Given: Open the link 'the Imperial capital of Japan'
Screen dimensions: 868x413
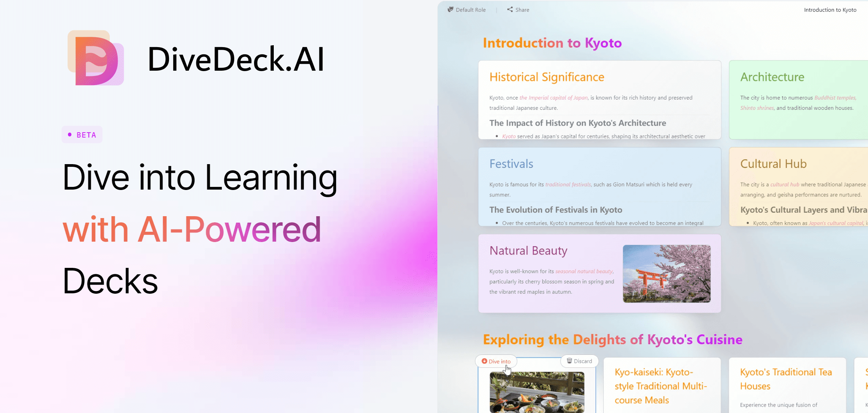Looking at the screenshot, I should [553, 98].
